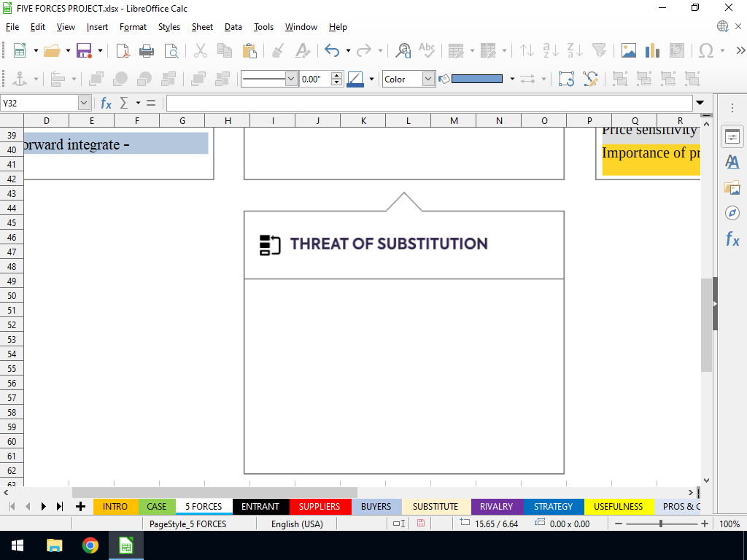Click the Print icon in toolbar
Screen dimensions: 747x560
coord(147,50)
